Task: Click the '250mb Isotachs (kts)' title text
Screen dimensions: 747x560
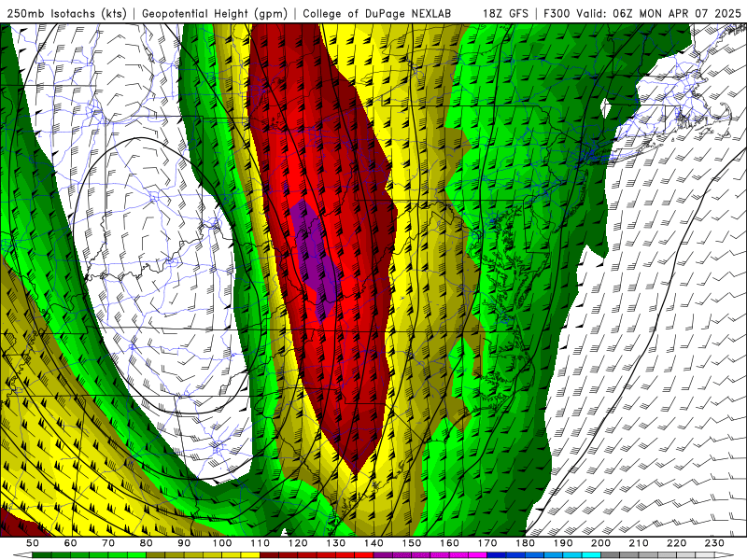Action: [66, 13]
